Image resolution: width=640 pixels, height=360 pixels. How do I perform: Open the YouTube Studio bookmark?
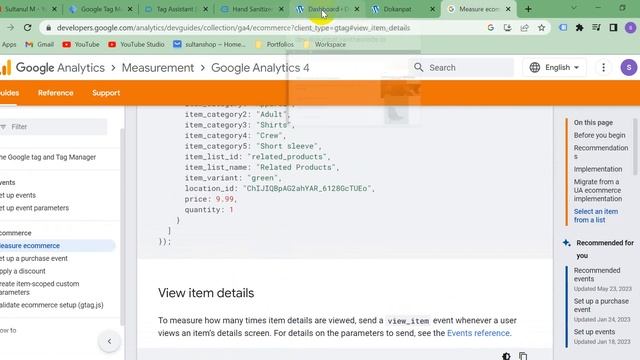point(136,44)
